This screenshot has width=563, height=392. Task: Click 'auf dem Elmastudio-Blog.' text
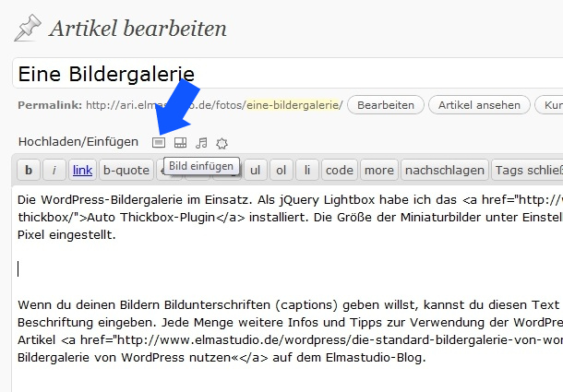tap(349, 358)
